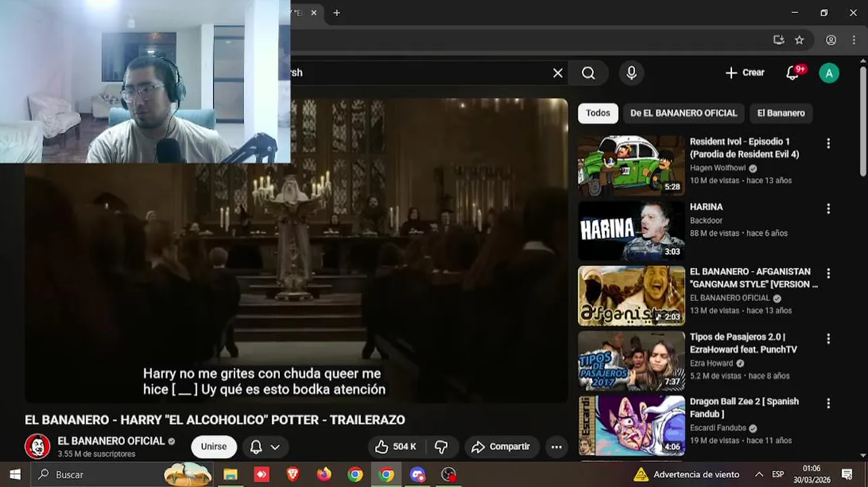Expand subscription notification bell dropdown

pyautogui.click(x=265, y=446)
